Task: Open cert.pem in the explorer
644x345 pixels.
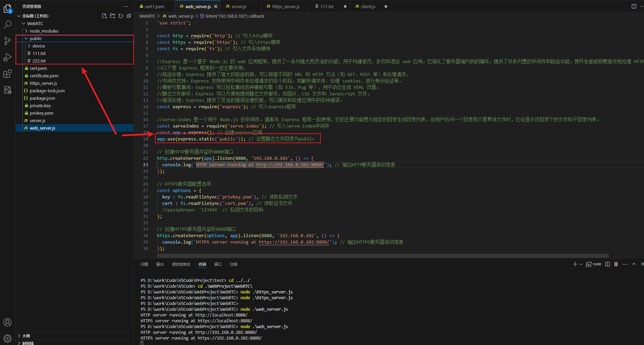Action: click(75, 68)
